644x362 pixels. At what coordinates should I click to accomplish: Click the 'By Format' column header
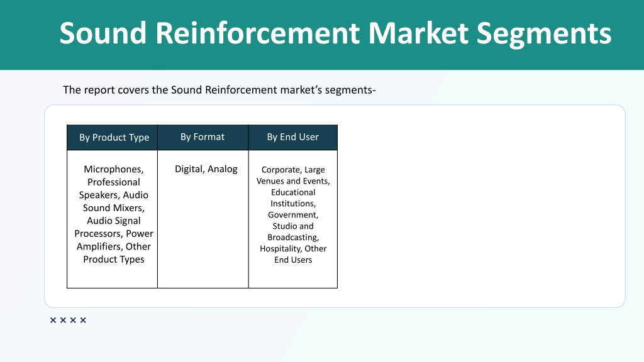pos(203,138)
